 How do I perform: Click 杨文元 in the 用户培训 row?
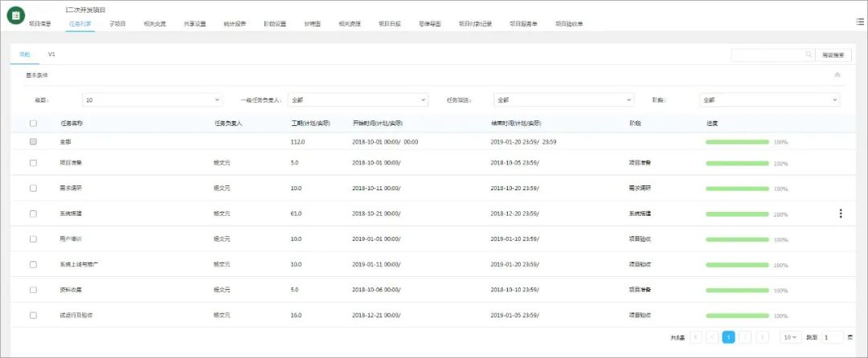[222, 239]
